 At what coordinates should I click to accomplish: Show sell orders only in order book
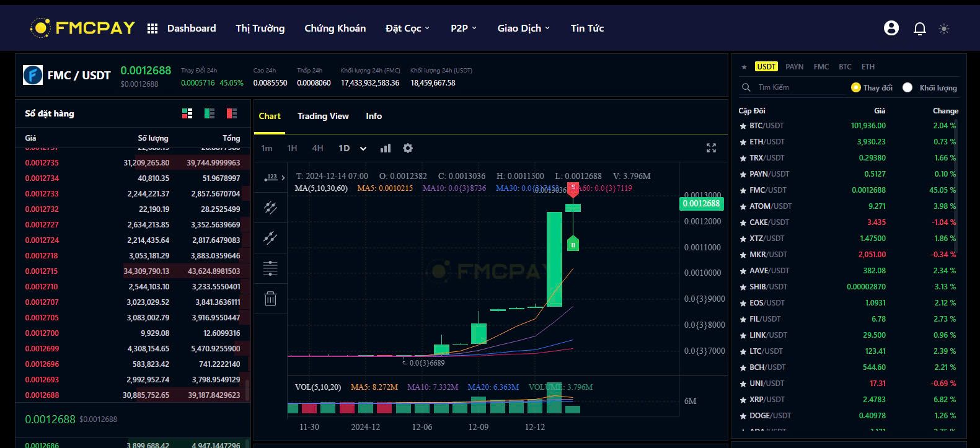point(232,113)
